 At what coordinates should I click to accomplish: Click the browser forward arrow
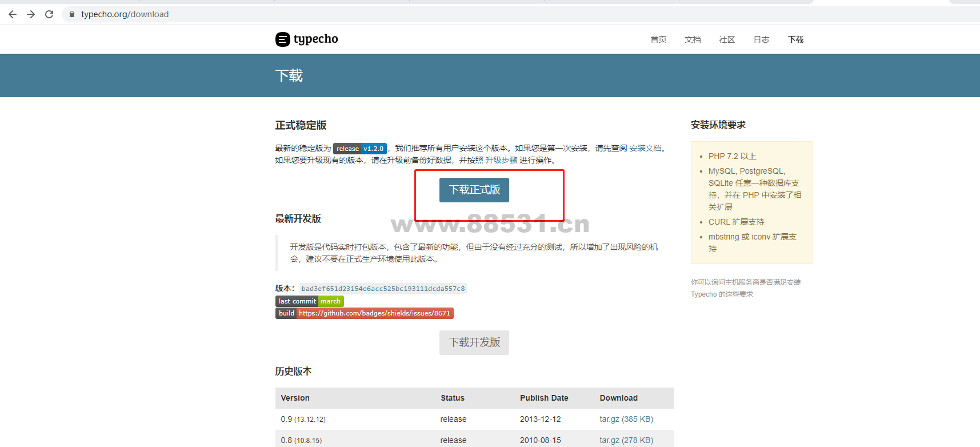click(31, 14)
